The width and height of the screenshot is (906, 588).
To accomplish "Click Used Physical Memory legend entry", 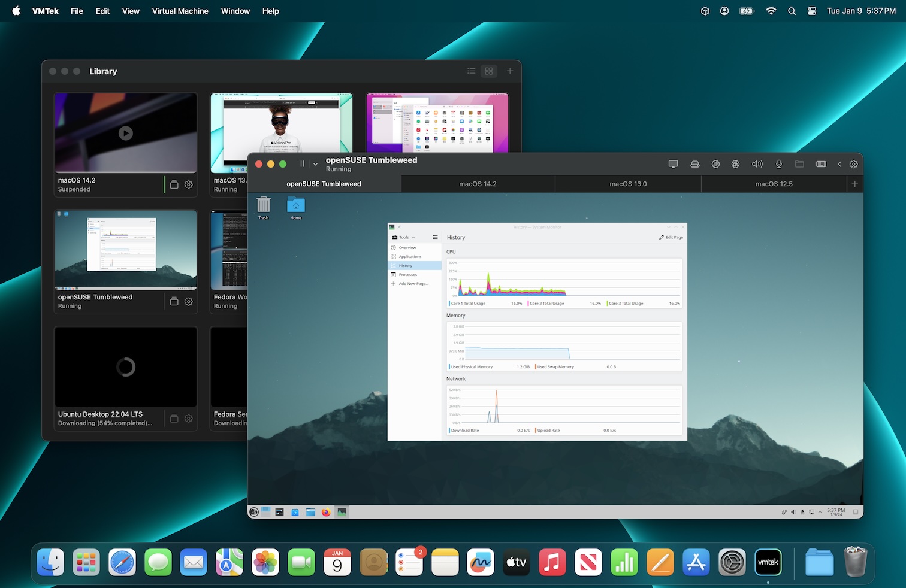I will (471, 367).
